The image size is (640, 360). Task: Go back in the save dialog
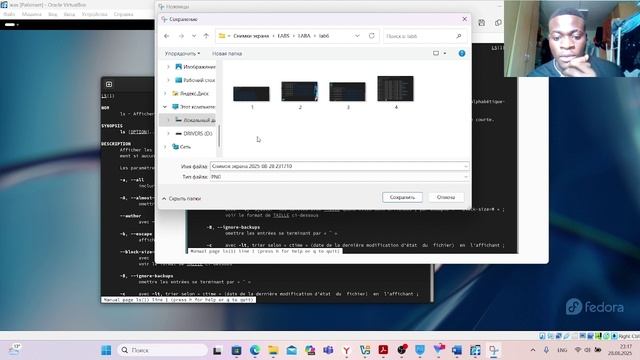pyautogui.click(x=167, y=36)
